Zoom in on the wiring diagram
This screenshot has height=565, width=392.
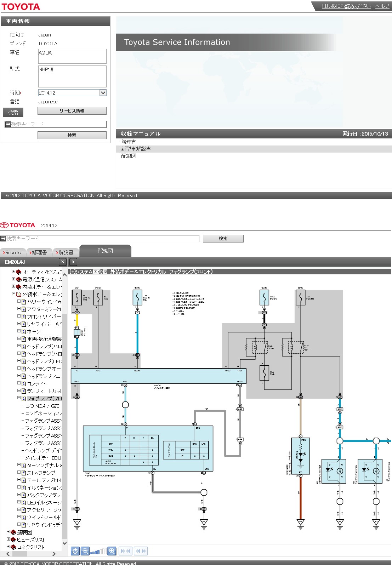[x=112, y=551]
